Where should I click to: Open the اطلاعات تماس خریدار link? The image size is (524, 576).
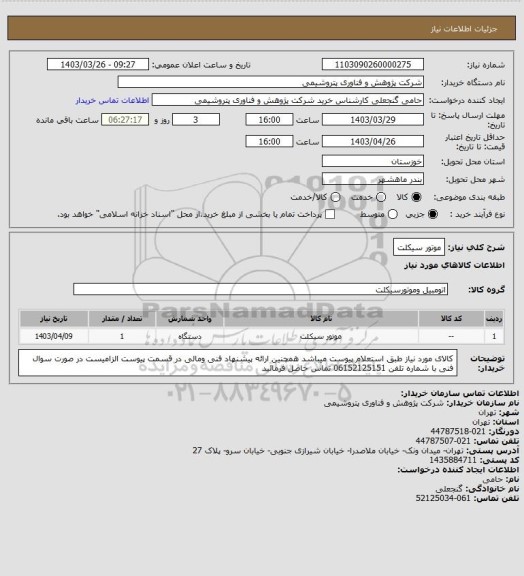pos(112,100)
